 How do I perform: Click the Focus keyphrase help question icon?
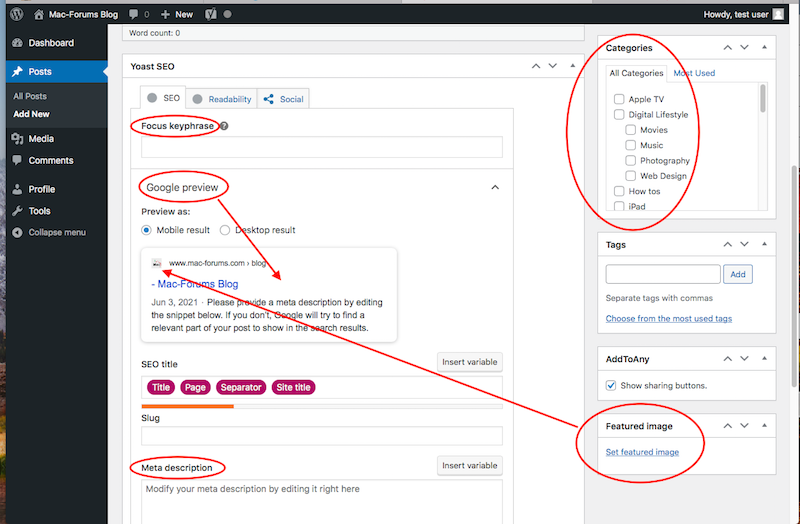(x=224, y=126)
